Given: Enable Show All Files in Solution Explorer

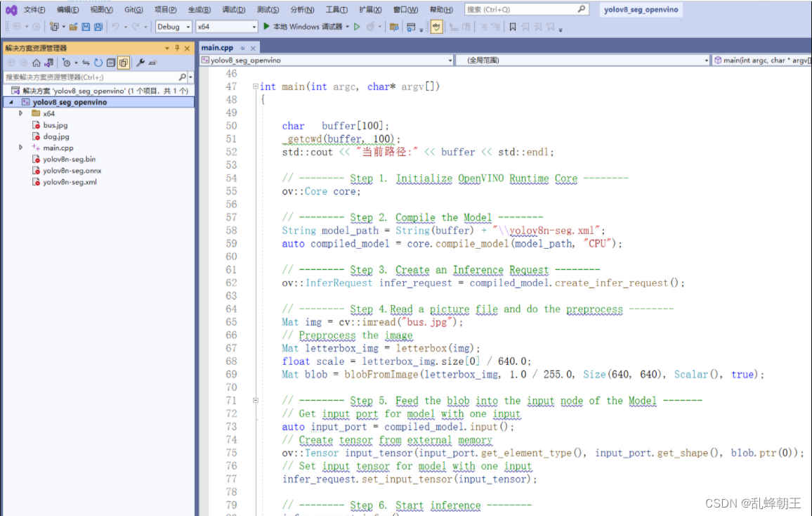Looking at the screenshot, I should 123,63.
